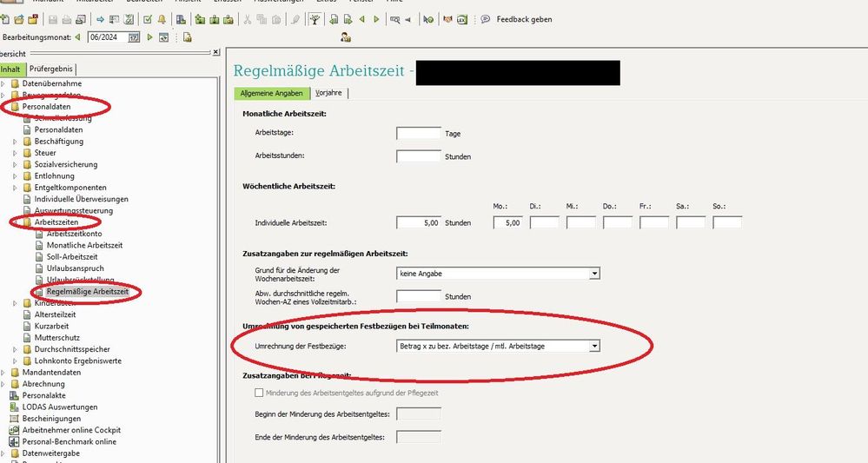Click the printer toolbar icon
The image size is (868, 463).
click(66, 19)
